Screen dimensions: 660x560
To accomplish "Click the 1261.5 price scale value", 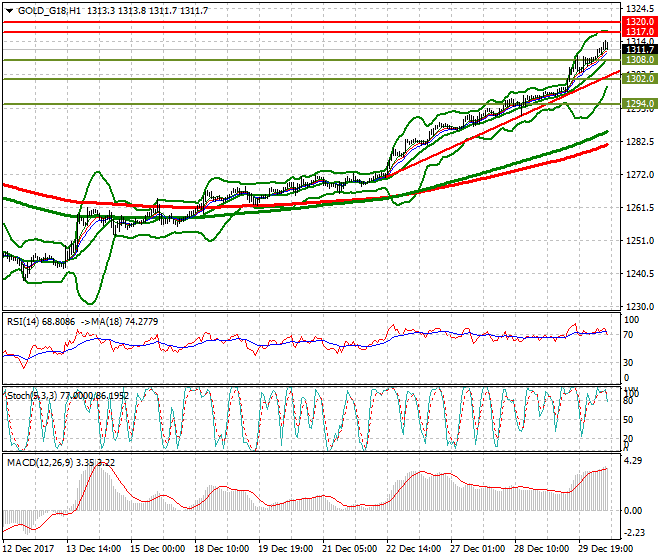I will coord(640,208).
